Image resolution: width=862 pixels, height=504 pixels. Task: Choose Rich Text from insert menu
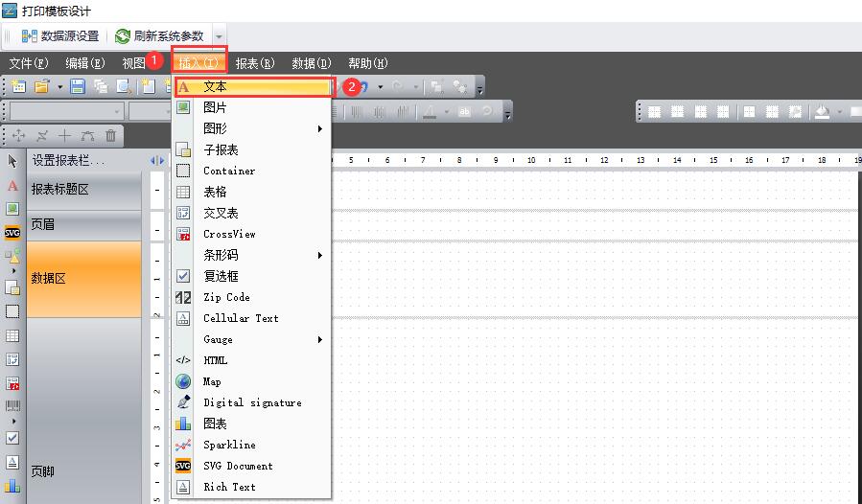tap(229, 487)
